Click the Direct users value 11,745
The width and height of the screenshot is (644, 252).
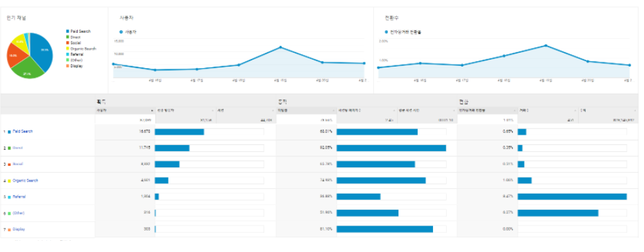point(144,148)
